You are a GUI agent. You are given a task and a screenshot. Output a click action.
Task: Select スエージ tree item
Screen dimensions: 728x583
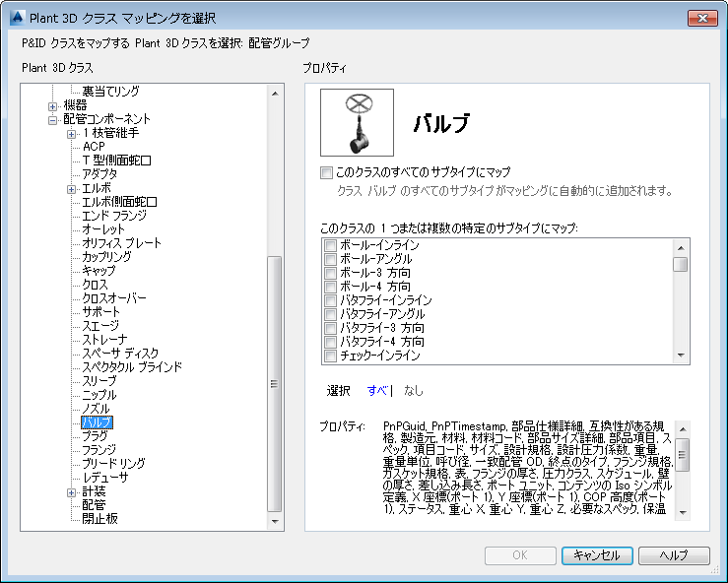click(x=100, y=325)
